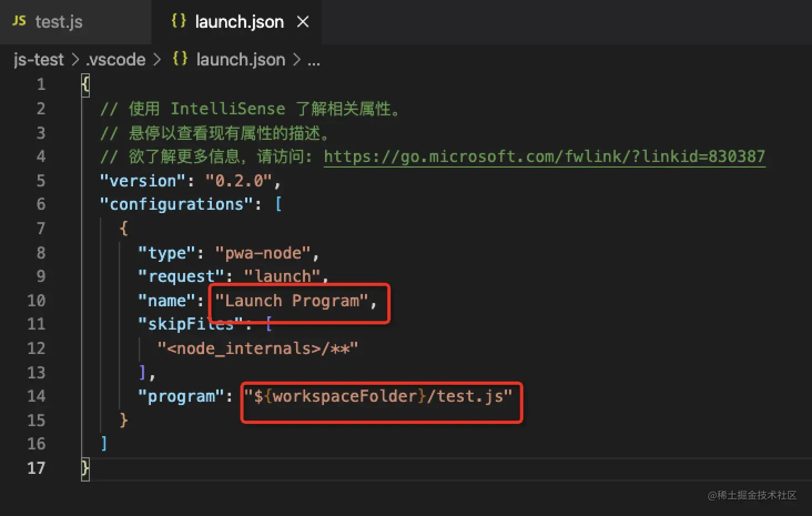This screenshot has height=516, width=812.
Task: Click the opening brace on line 1
Action: click(x=85, y=85)
